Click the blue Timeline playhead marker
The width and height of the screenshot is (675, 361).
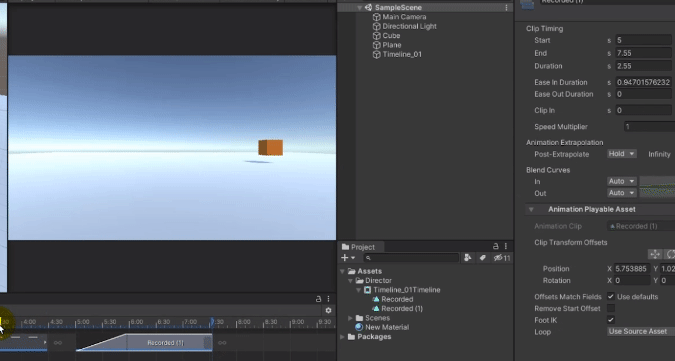click(x=212, y=322)
